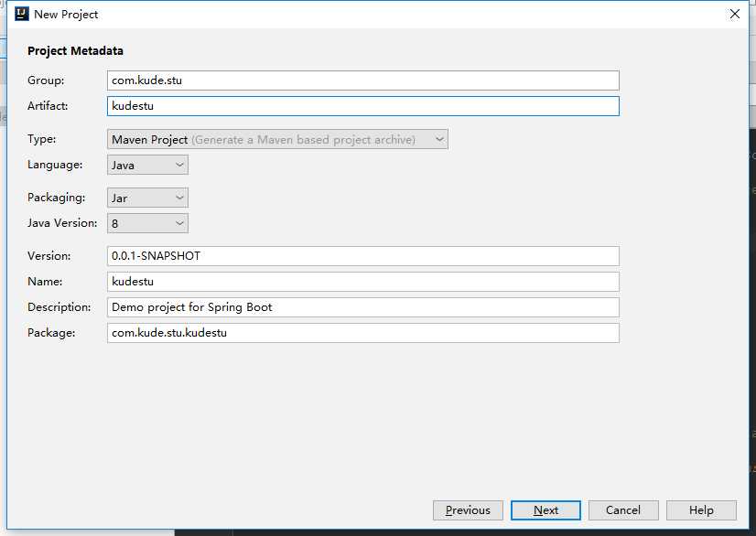Open Help for this dialog
756x536 pixels.
tap(701, 510)
